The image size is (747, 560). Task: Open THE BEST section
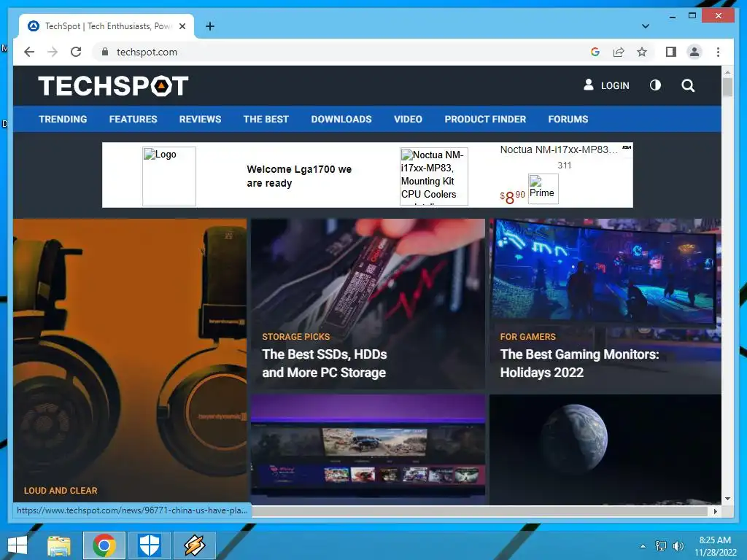(x=266, y=119)
